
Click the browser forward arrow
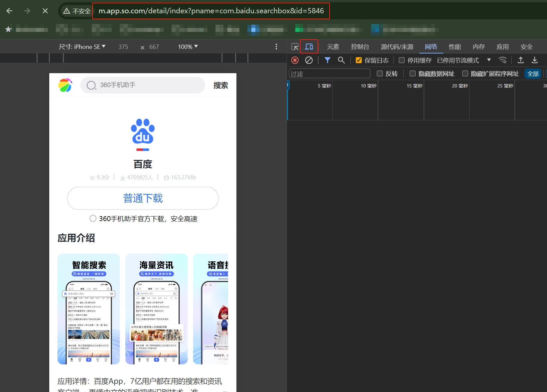pos(27,11)
